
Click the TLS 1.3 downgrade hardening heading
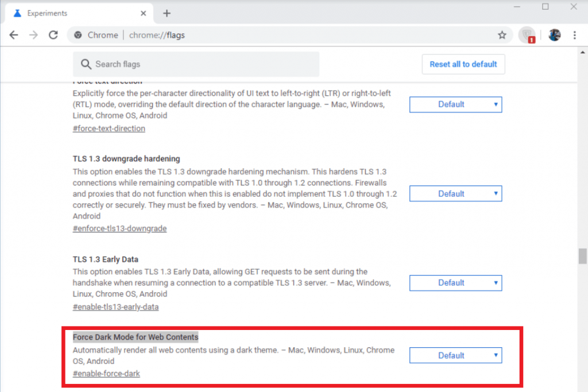(126, 159)
